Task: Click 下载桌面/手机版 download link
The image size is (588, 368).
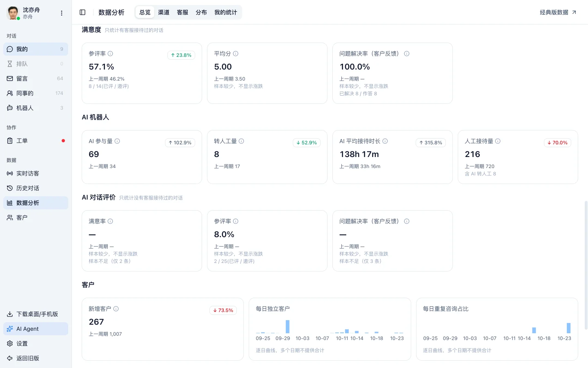Action: (x=36, y=314)
